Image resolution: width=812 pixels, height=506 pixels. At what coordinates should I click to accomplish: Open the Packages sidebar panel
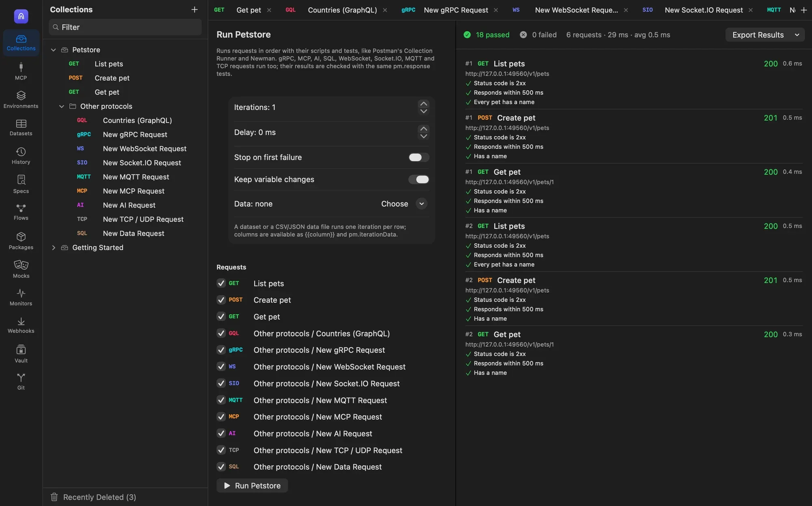tap(21, 241)
